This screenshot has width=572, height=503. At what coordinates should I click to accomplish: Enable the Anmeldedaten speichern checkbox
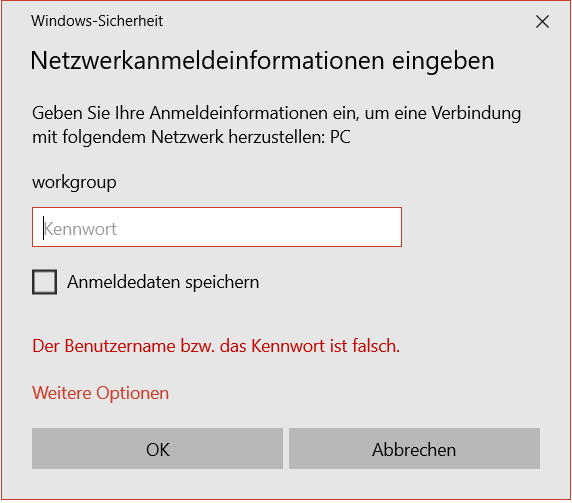click(45, 282)
